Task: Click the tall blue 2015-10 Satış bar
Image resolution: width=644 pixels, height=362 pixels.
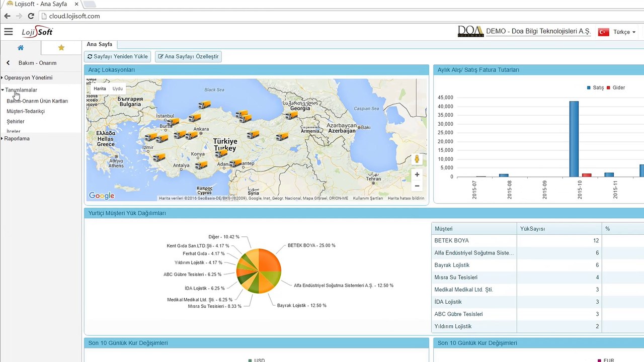Action: tap(574, 139)
